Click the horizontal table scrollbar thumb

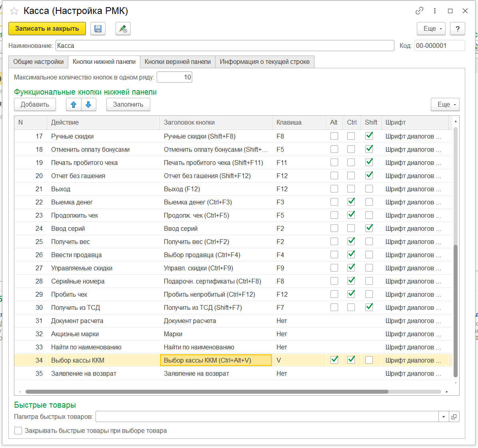pyautogui.click(x=207, y=392)
